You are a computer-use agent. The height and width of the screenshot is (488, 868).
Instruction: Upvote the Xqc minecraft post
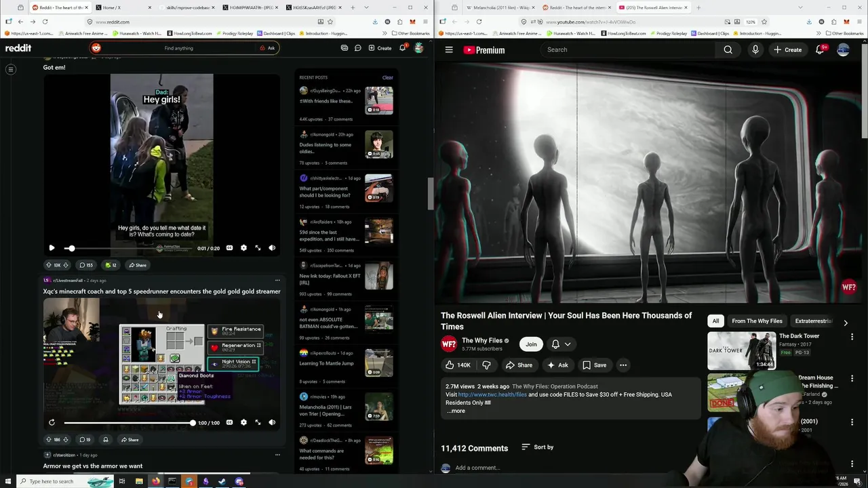48,440
